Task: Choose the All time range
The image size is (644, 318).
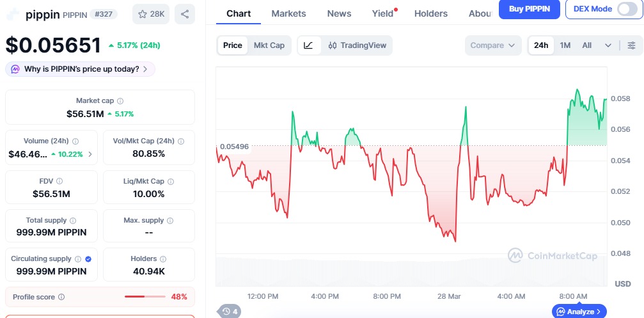Action: click(x=587, y=45)
